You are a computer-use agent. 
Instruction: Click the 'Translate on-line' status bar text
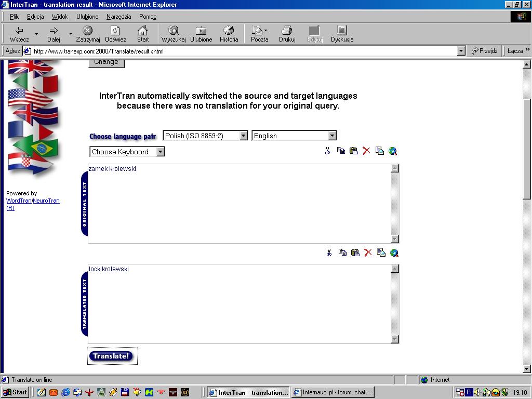pos(32,380)
